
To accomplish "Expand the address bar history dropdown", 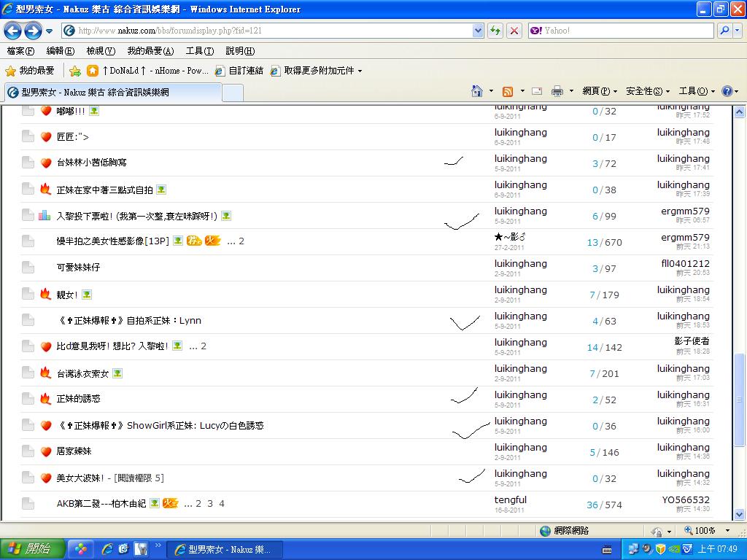I will pos(479,31).
